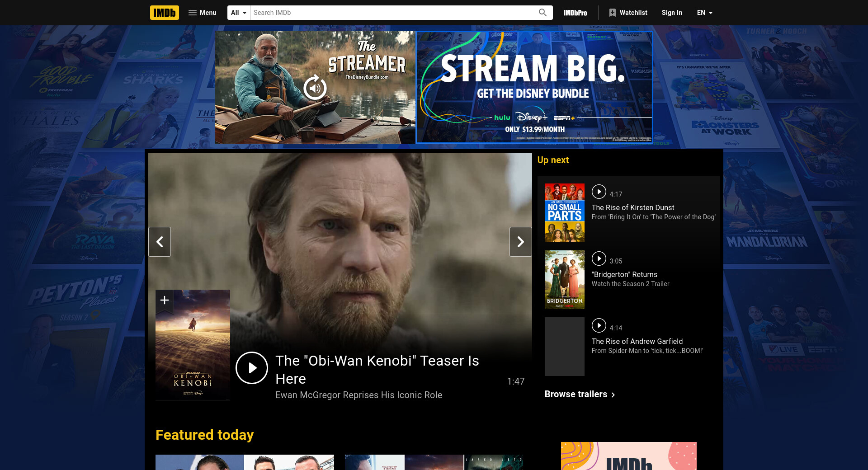The width and height of the screenshot is (868, 470).
Task: Click "Ewan McGregor Reprises His Iconic Role" subtitle
Action: 359,395
